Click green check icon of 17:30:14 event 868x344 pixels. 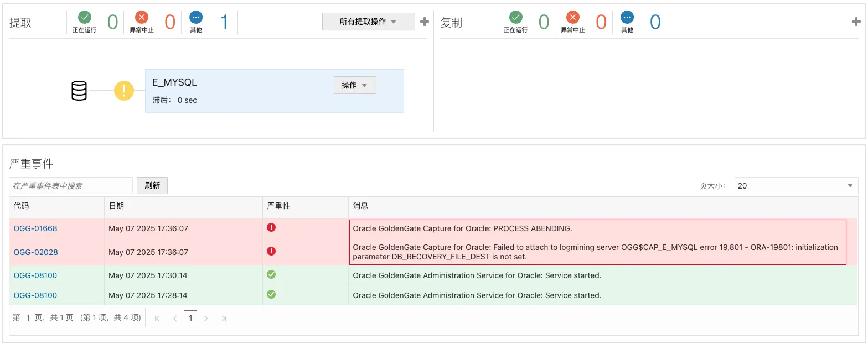271,274
